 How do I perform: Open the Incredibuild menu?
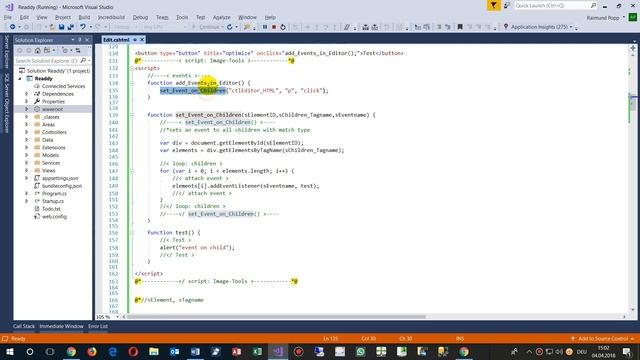(111, 18)
